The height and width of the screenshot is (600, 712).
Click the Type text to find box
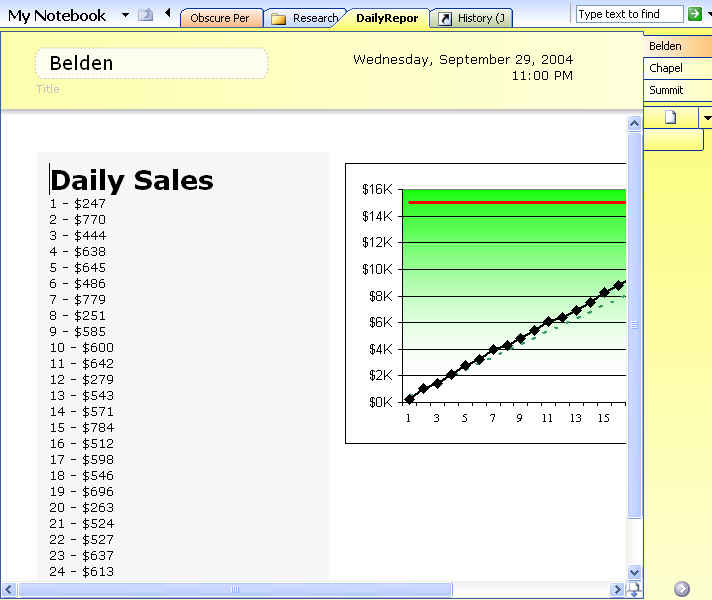point(629,14)
